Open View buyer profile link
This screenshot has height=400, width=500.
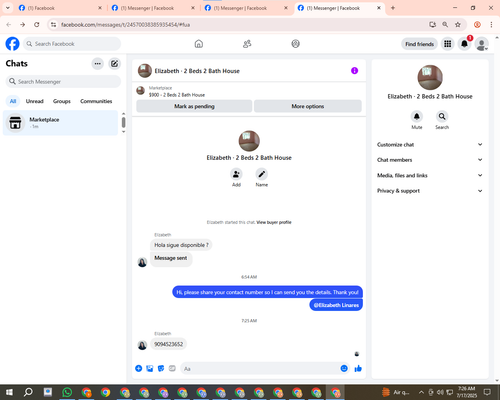coord(274,222)
